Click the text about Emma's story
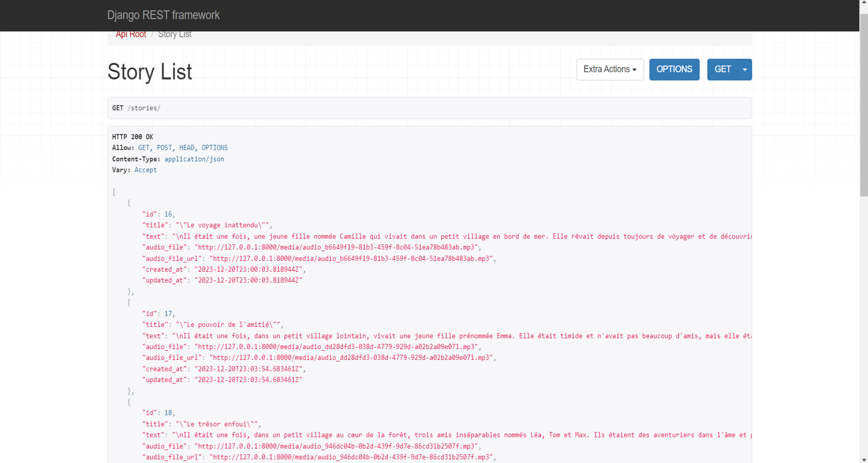Image resolution: width=868 pixels, height=463 pixels. point(462,336)
